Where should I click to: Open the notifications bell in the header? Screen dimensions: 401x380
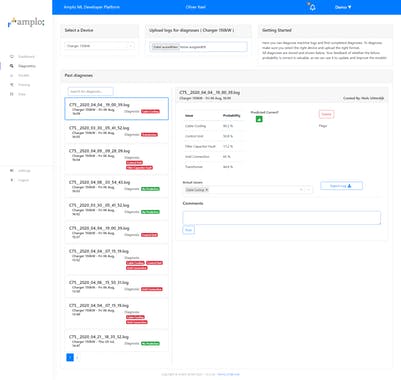312,7
